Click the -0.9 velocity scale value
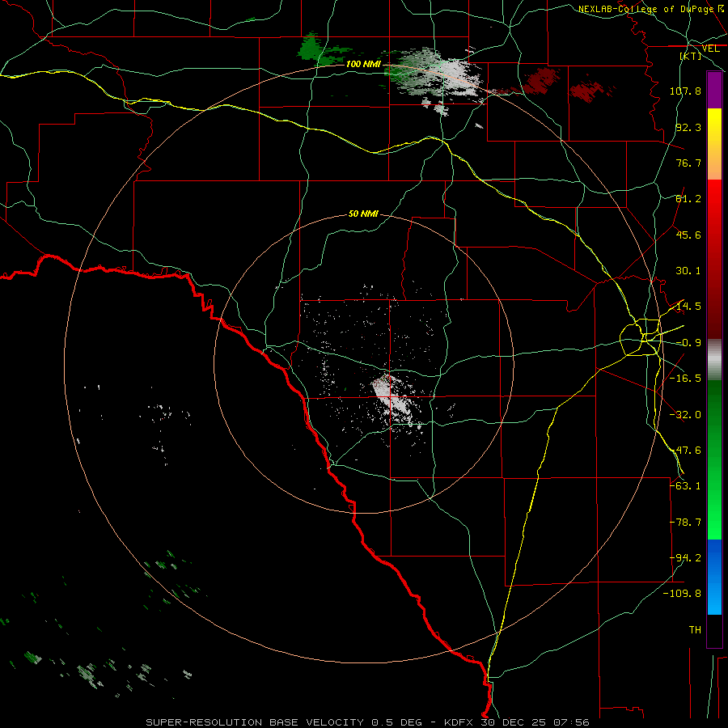728x728 pixels. click(688, 343)
